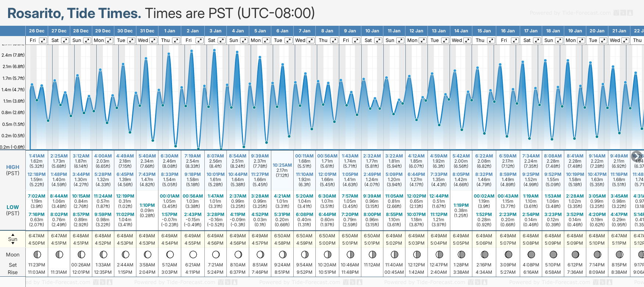
Task: Open expanded view for Sat 3 Jan
Action: tap(222, 40)
